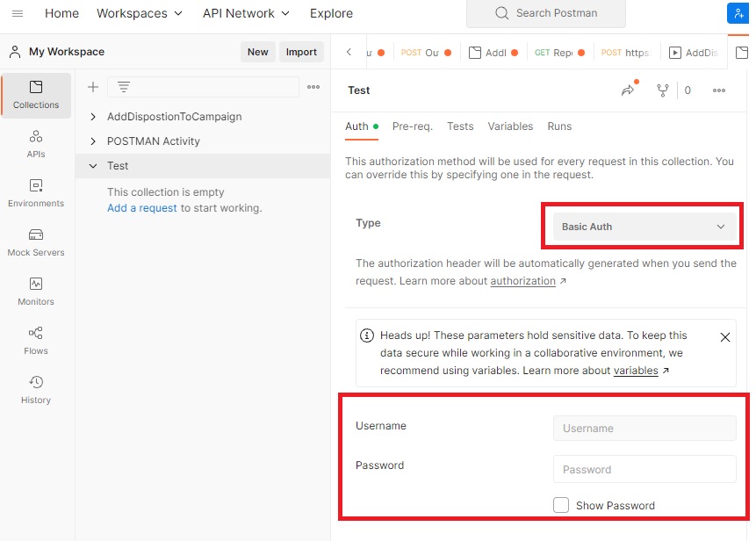
Task: Click the New button
Action: (258, 52)
